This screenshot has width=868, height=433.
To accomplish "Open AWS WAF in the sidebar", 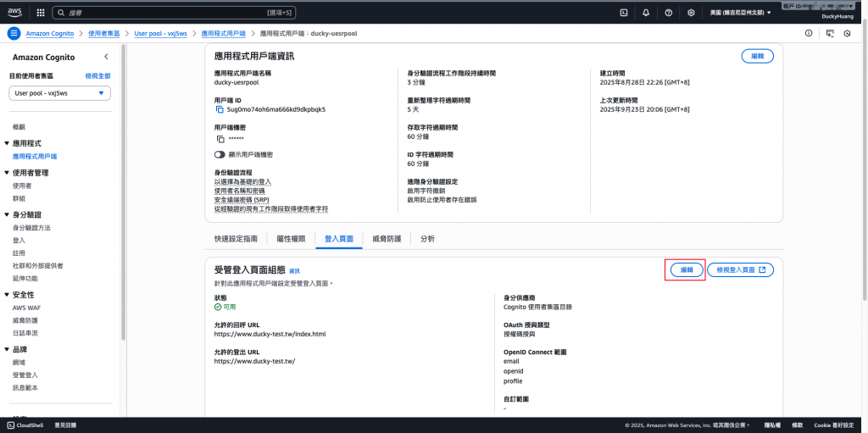I will [x=25, y=308].
